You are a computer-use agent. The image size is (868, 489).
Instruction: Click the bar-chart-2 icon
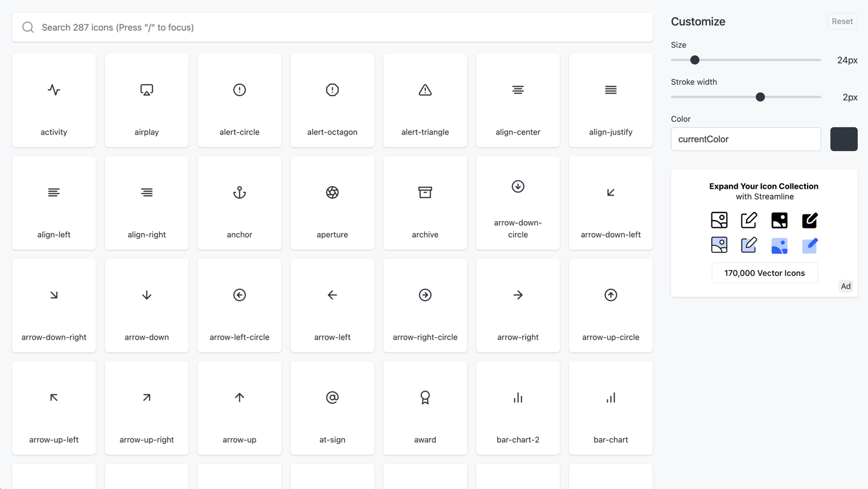[518, 408]
